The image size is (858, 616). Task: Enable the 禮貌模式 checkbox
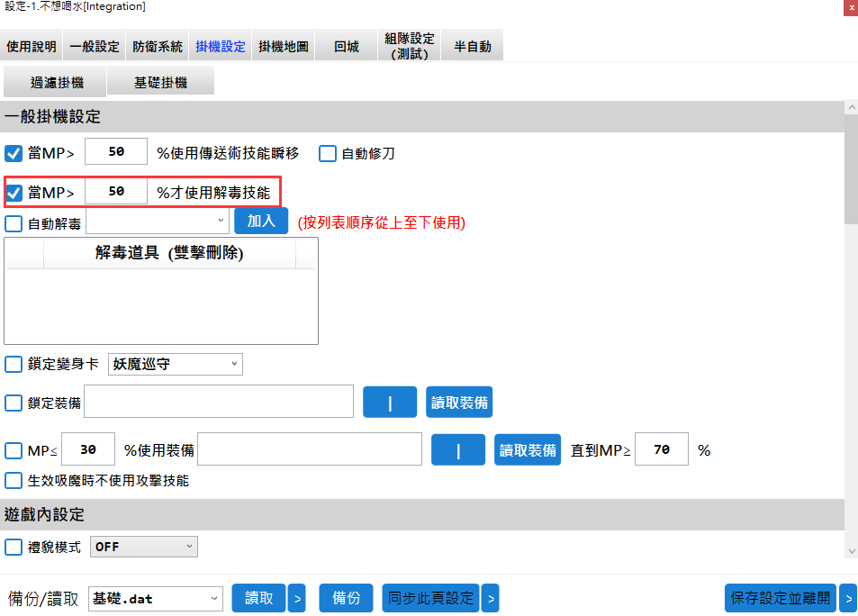14,547
